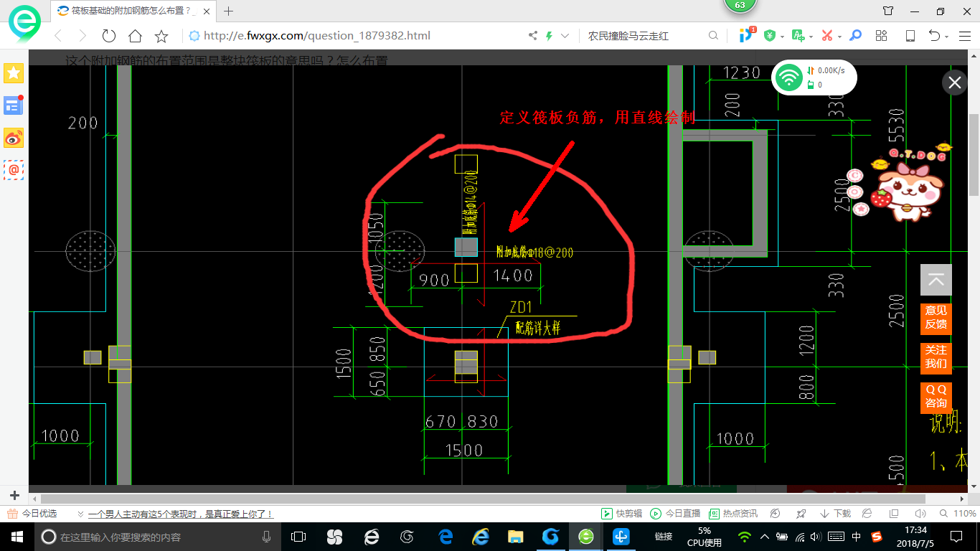980x551 pixels.
Task: Click the Sogou input method tray icon
Action: (877, 537)
